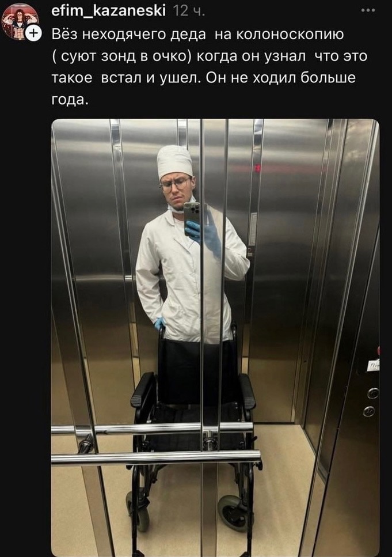Viewport: 392px width, 557px height.
Task: Click the white medical cap in photo
Action: tap(174, 162)
